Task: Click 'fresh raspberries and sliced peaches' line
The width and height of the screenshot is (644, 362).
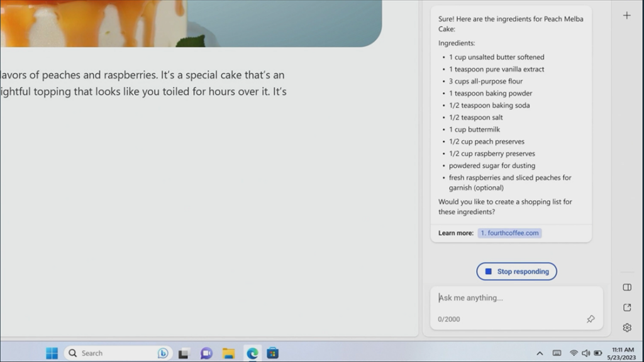Action: (x=510, y=183)
